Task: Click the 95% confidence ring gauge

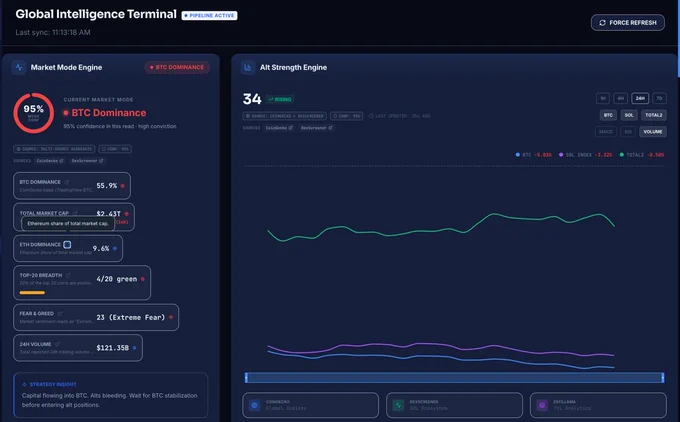Action: (33, 113)
